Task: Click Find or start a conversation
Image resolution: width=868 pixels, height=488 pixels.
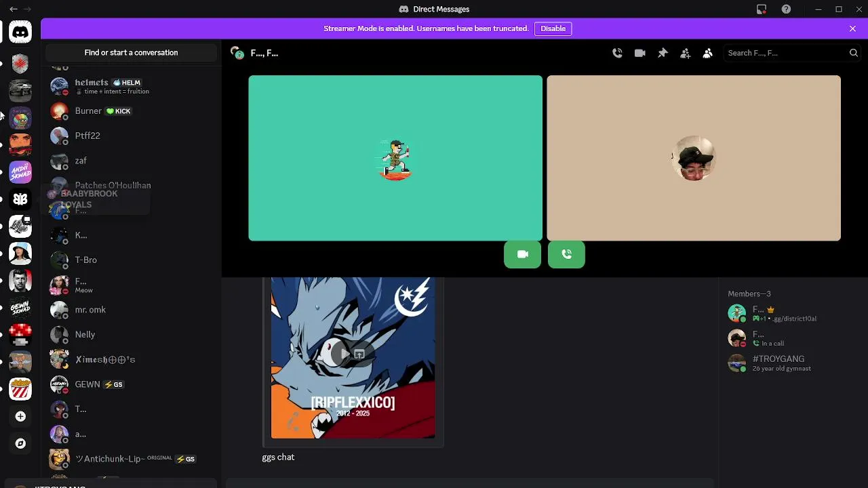Action: click(x=131, y=53)
